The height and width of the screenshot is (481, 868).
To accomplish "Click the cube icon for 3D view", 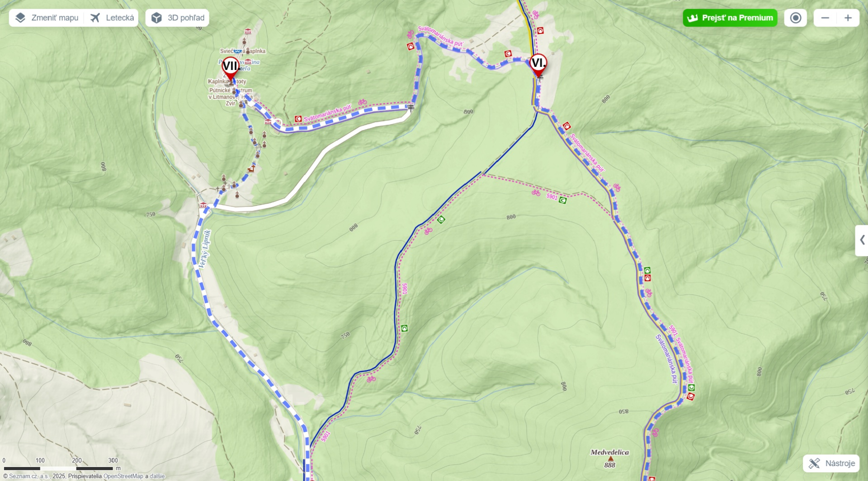I will coord(156,18).
